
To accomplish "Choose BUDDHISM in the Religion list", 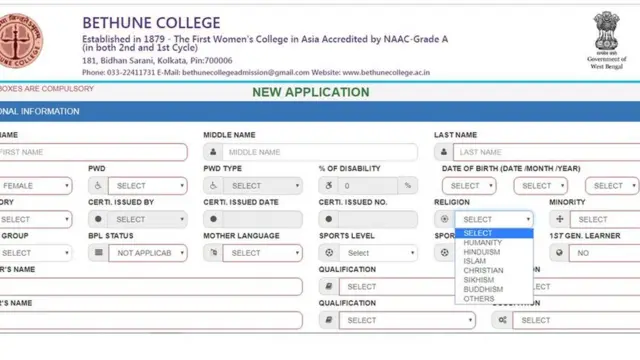I will click(494, 289).
